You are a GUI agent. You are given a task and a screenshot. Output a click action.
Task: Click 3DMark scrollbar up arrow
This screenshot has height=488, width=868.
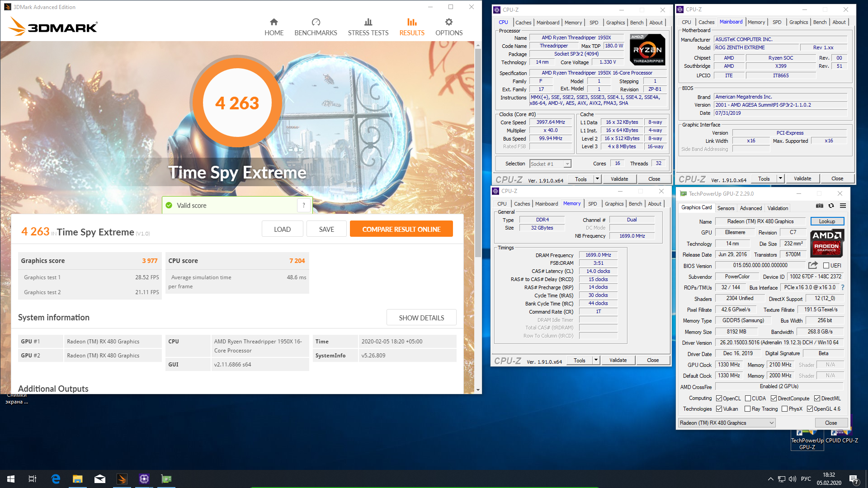pyautogui.click(x=478, y=45)
